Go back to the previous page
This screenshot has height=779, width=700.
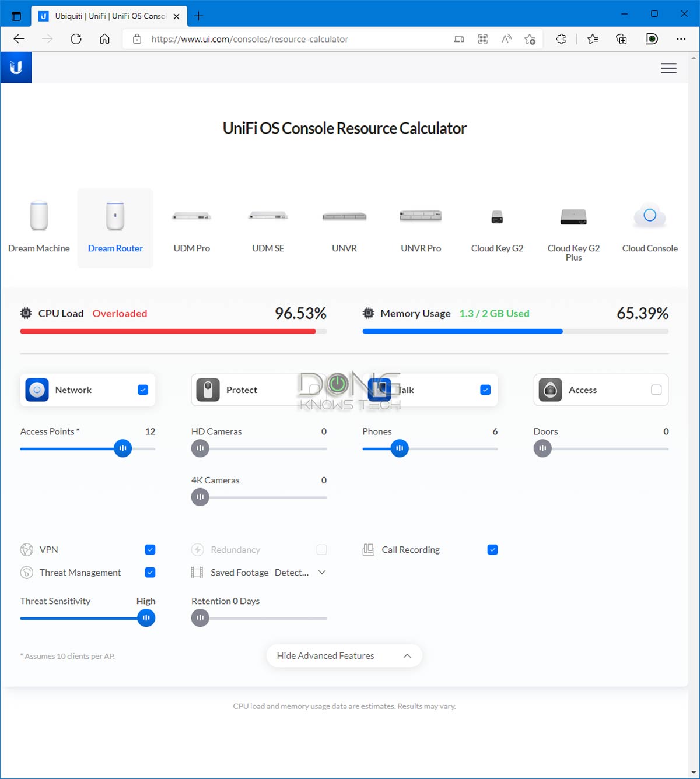coord(19,39)
